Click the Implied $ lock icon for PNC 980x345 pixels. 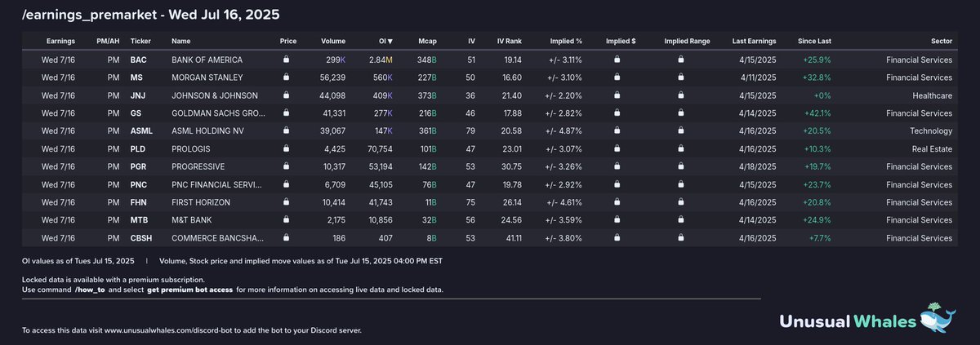(x=617, y=184)
